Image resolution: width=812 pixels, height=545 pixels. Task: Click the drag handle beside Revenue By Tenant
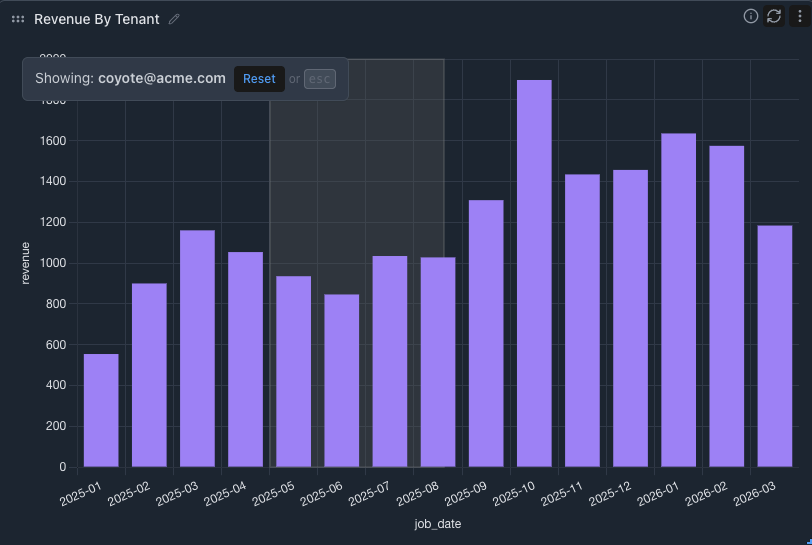point(18,19)
